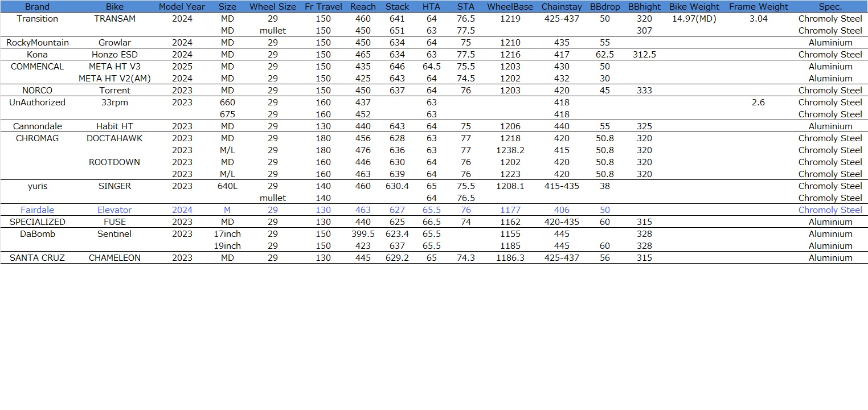Click the FUSE bike cell
The image size is (868, 410).
pos(114,222)
